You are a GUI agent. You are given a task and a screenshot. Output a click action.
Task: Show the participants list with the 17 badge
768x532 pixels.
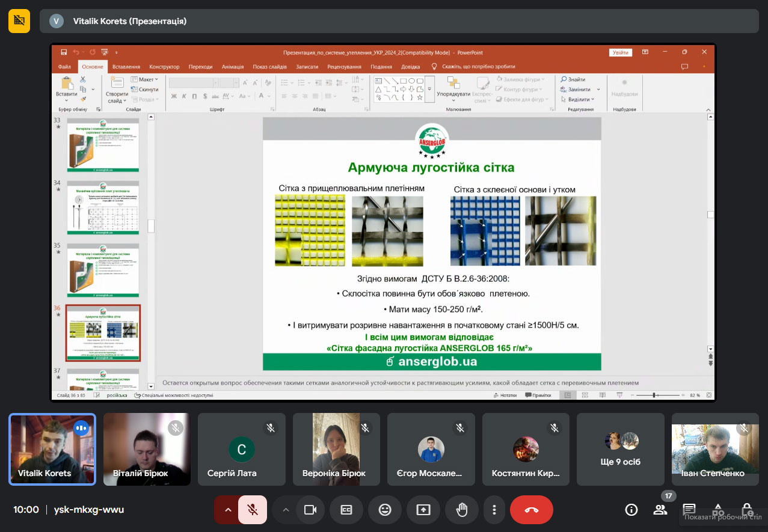tap(660, 510)
